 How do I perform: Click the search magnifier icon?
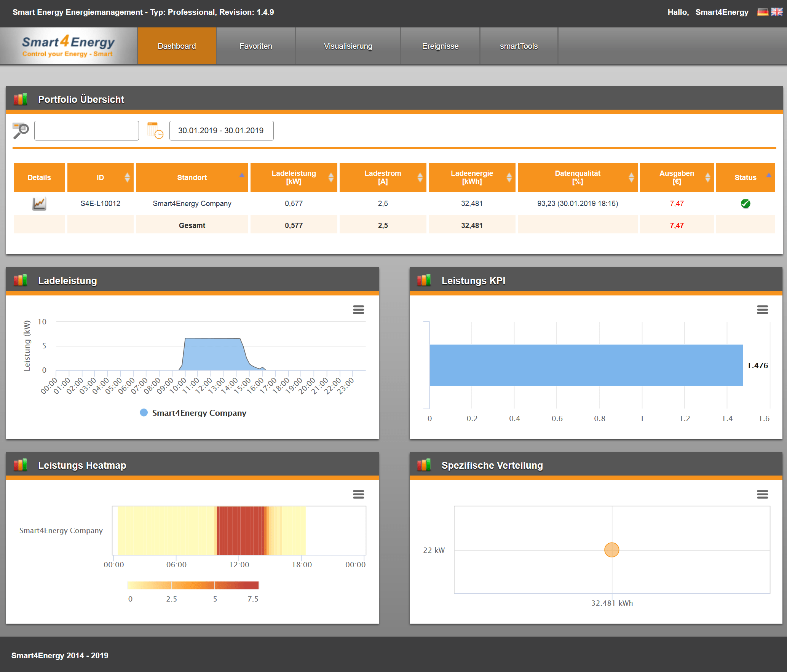21,131
